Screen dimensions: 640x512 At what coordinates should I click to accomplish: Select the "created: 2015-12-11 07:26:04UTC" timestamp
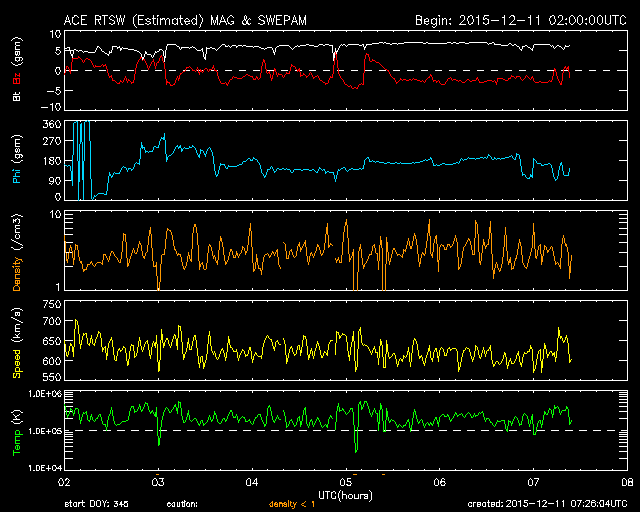coord(547,504)
